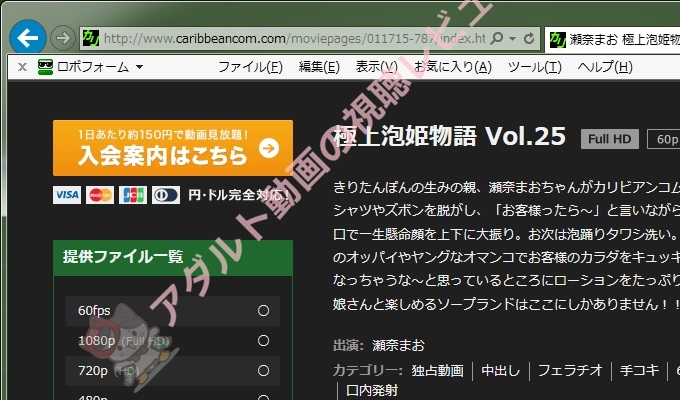This screenshot has height=400, width=680.
Task: Go back with the browser Back arrow
Action: point(28,38)
